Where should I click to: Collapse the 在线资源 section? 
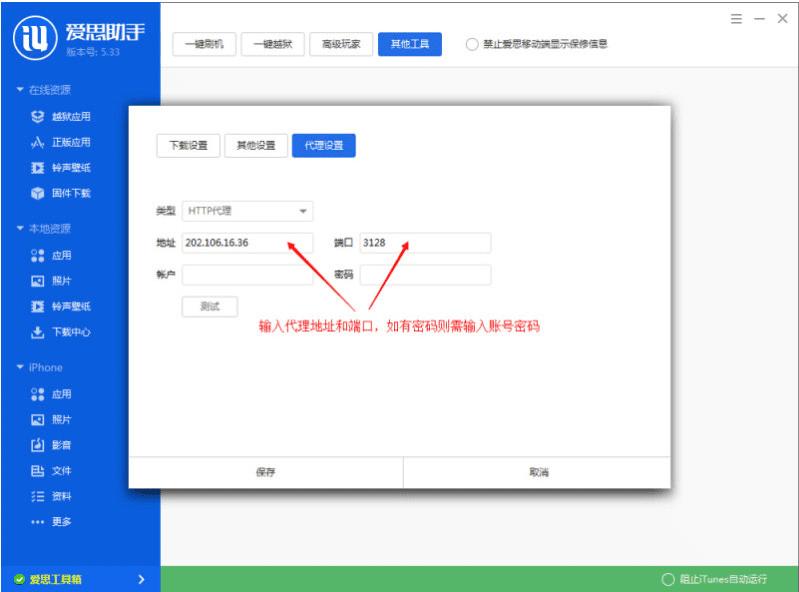(20, 90)
